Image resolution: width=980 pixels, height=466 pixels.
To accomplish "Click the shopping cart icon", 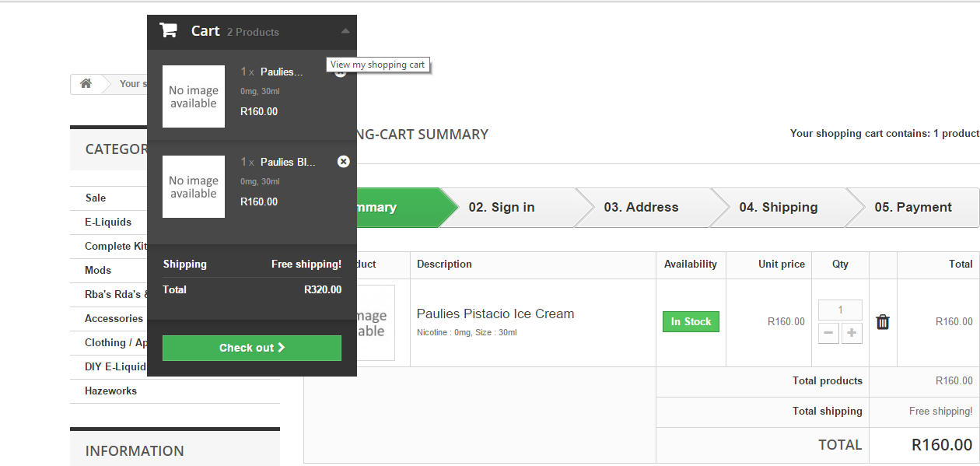I will pyautogui.click(x=168, y=30).
